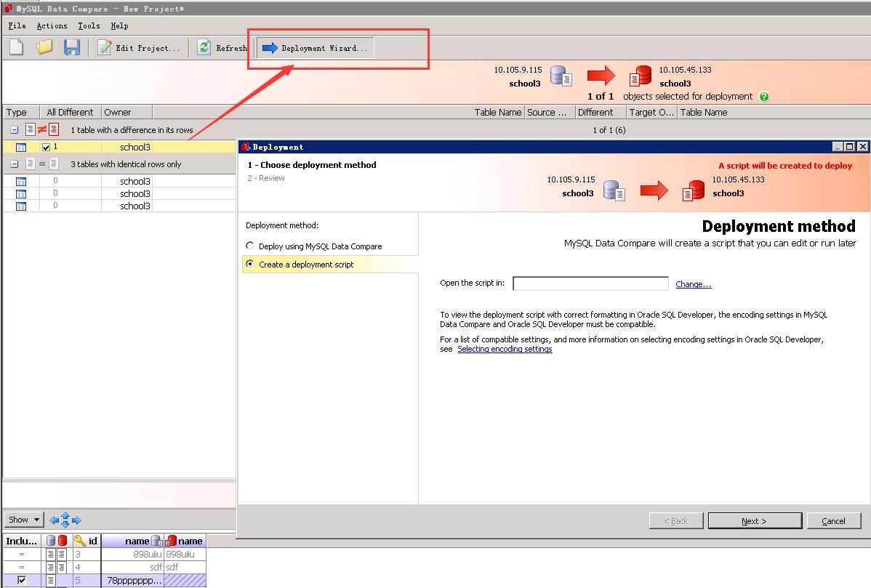871x588 pixels.
Task: Collapse the identical rows tables group
Action: tap(15, 164)
